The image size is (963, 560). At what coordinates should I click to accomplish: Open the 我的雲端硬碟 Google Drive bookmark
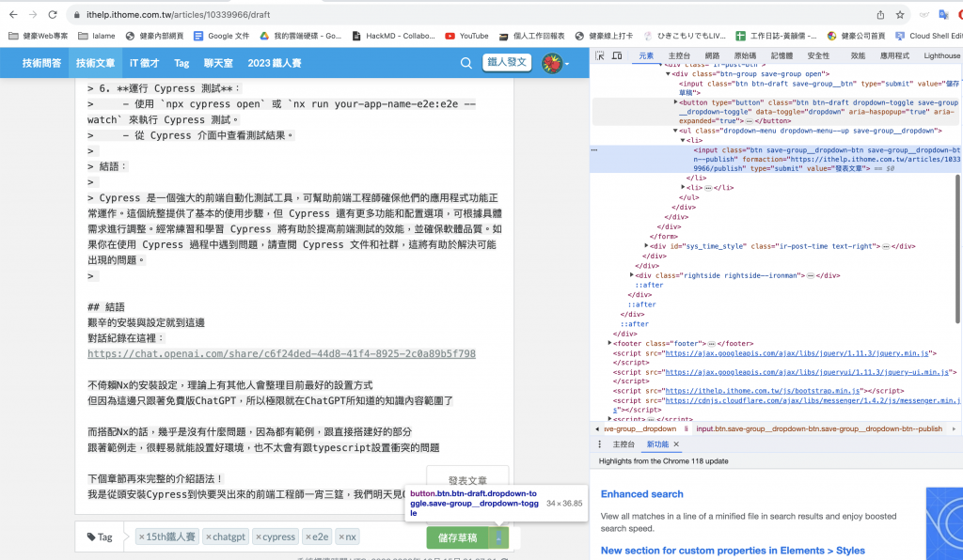point(300,37)
